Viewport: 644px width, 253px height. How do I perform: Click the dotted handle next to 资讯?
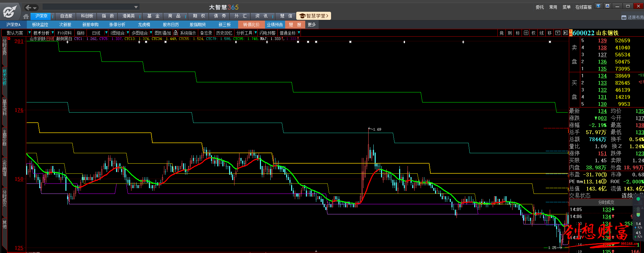click(x=273, y=16)
